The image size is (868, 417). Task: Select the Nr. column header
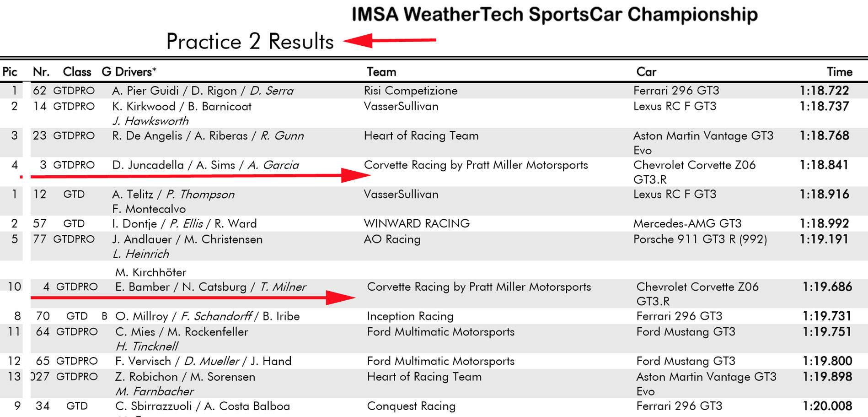41,72
